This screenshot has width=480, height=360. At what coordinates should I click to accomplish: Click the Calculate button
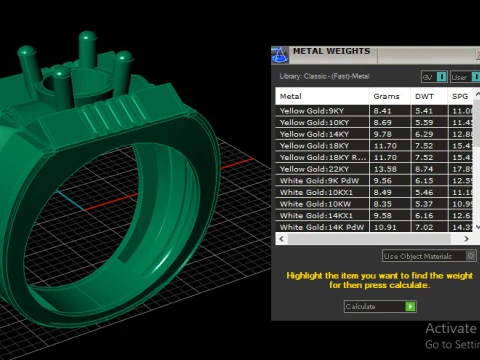[x=380, y=306]
